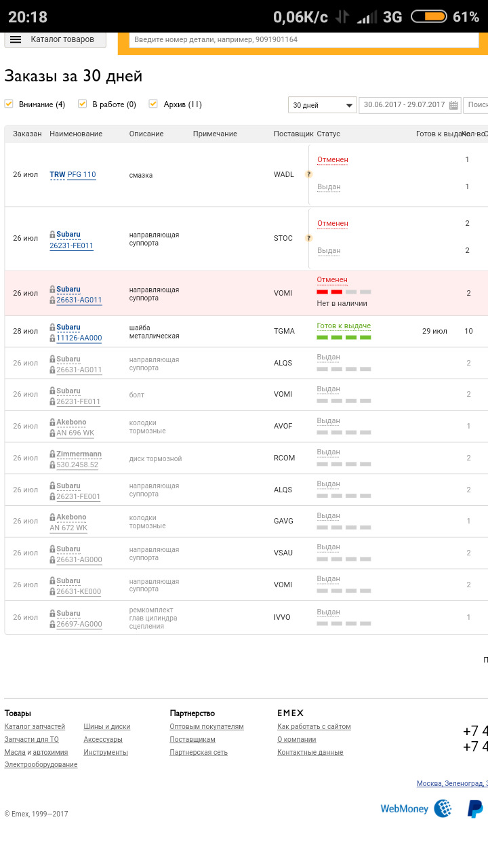
Task: Open the calendar date picker icon
Action: coord(454,105)
